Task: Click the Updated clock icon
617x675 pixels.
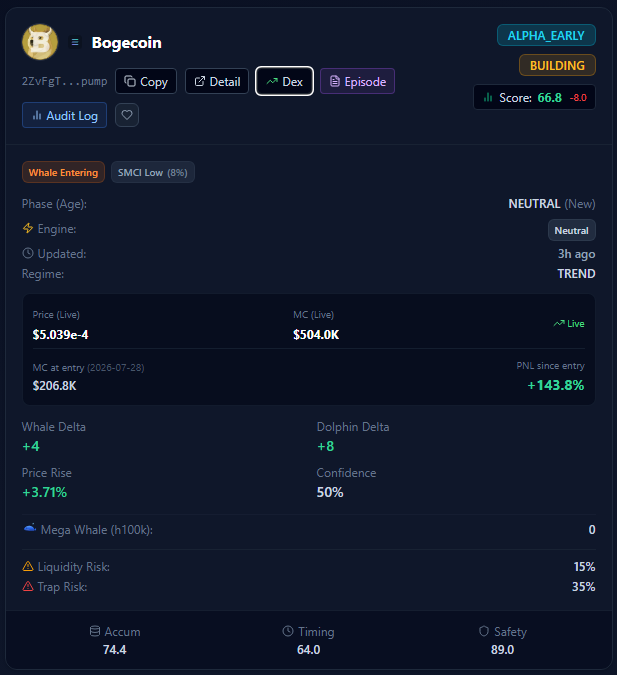Action: tap(28, 253)
